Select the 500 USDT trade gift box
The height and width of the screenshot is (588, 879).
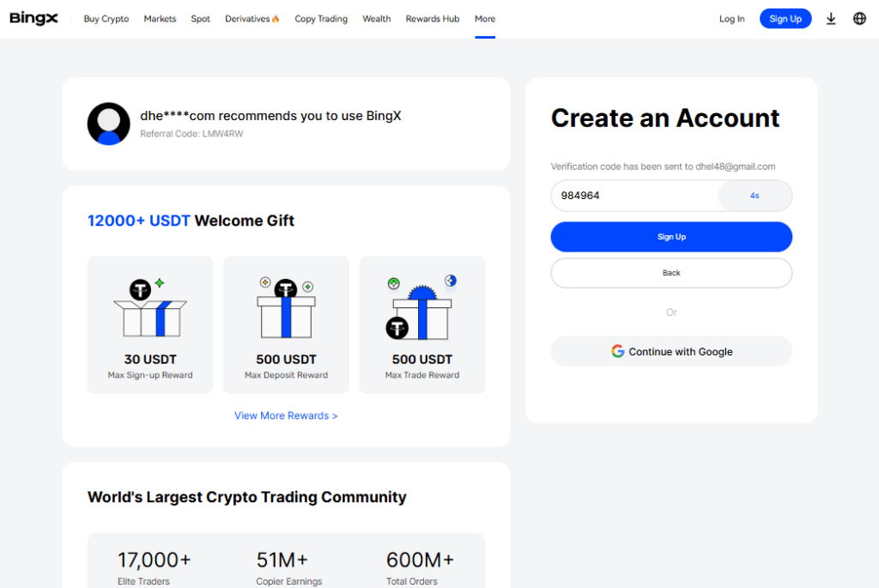click(421, 307)
